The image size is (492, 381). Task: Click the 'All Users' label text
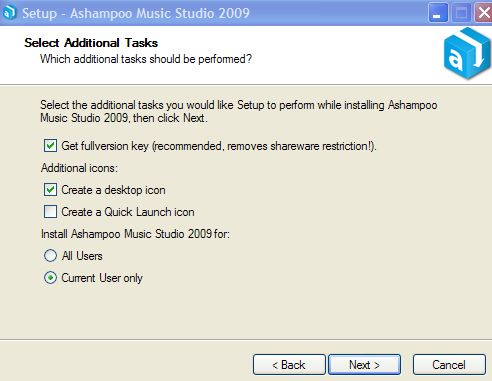coord(82,256)
